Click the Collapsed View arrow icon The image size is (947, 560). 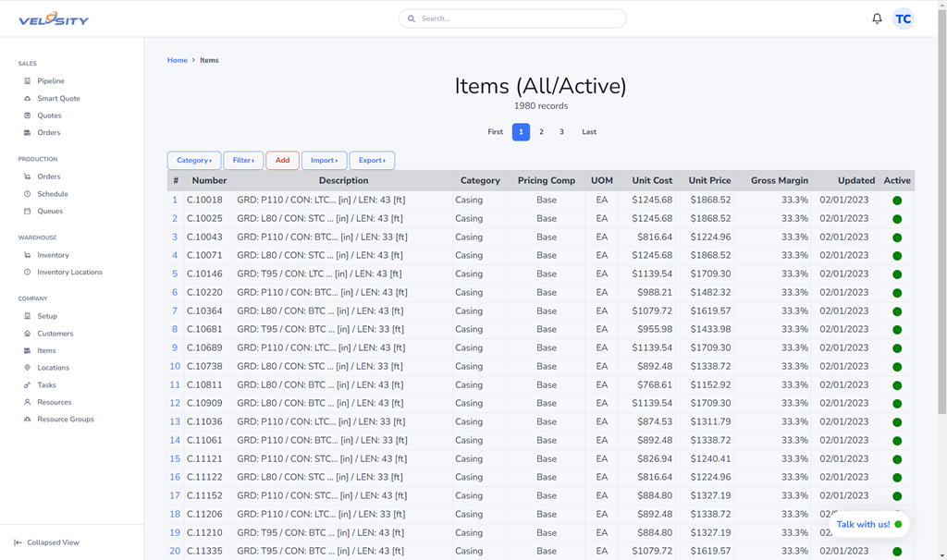click(18, 542)
